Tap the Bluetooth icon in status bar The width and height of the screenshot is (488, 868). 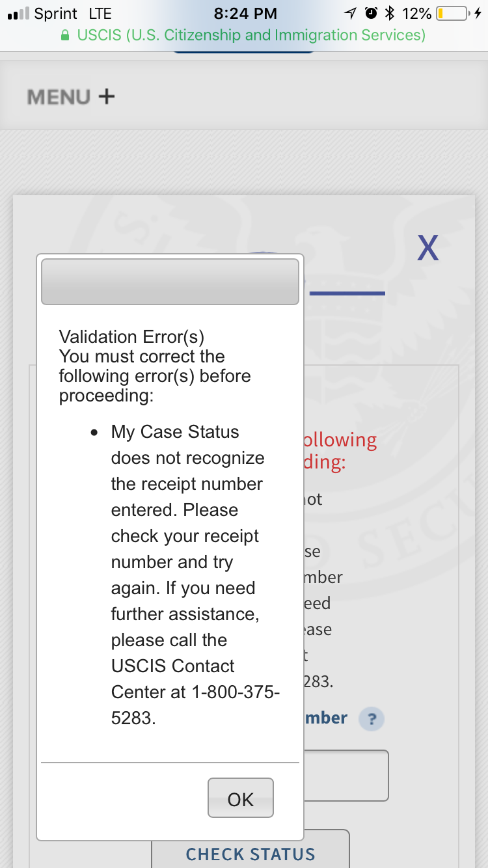390,13
